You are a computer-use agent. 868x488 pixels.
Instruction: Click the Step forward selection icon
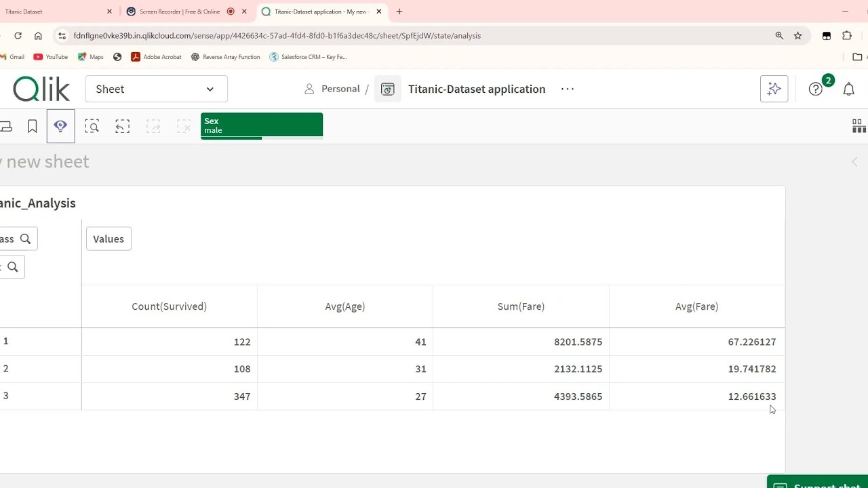[x=153, y=126]
